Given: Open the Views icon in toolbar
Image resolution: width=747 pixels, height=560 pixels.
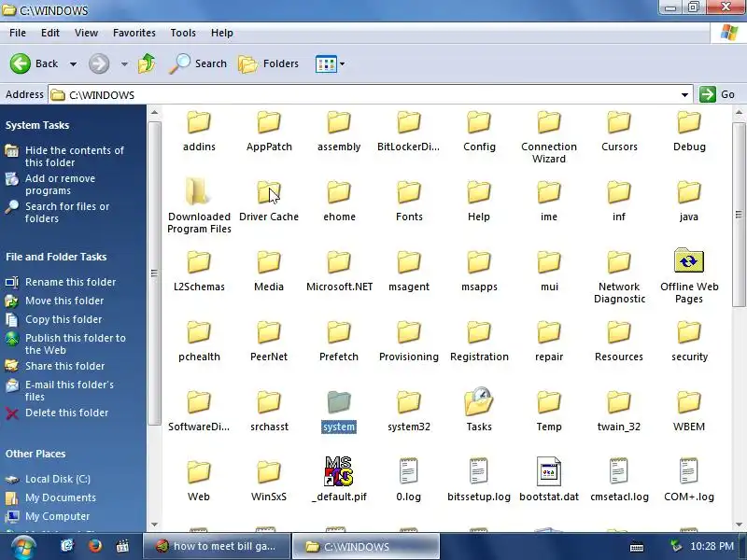Looking at the screenshot, I should (326, 63).
